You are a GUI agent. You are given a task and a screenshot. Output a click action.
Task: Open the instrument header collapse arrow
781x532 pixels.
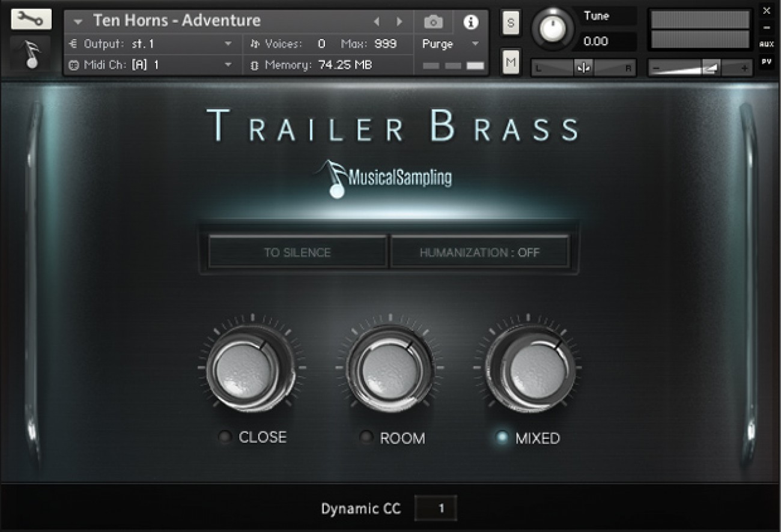point(77,22)
